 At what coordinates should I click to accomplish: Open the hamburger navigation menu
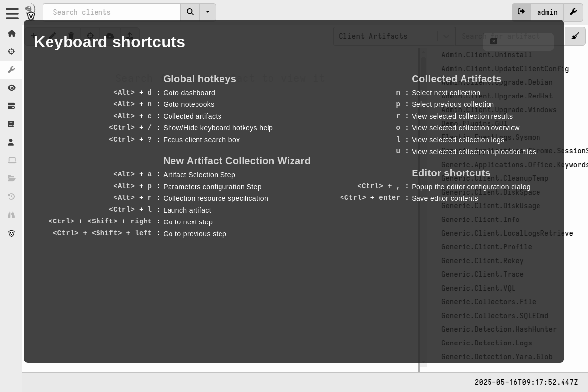coord(12,13)
